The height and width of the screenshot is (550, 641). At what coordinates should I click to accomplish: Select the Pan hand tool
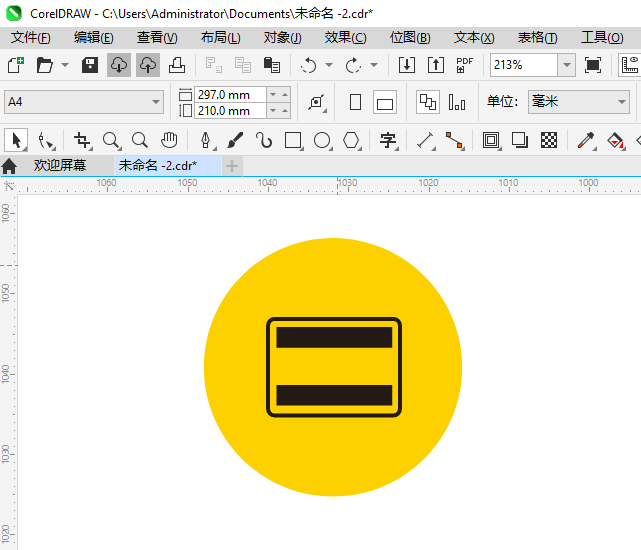tap(169, 141)
